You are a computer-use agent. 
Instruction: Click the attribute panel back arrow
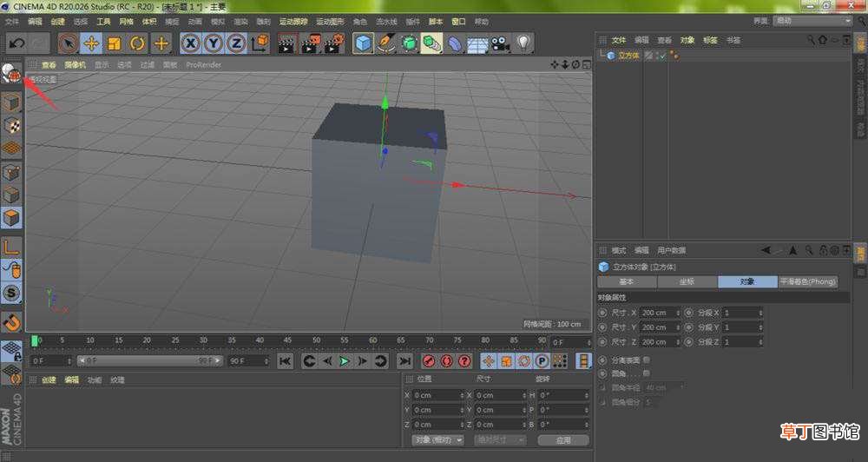click(766, 250)
